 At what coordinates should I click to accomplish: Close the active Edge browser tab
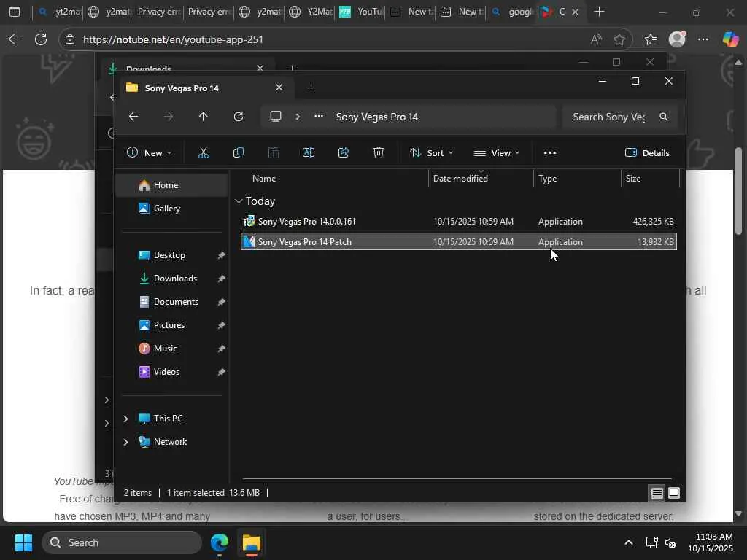coord(575,12)
